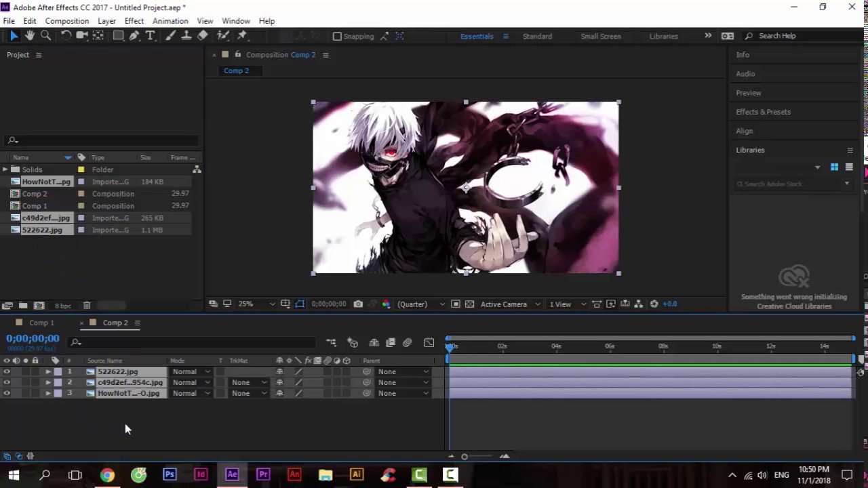Select the Pen tool
The image size is (868, 488).
(x=134, y=36)
